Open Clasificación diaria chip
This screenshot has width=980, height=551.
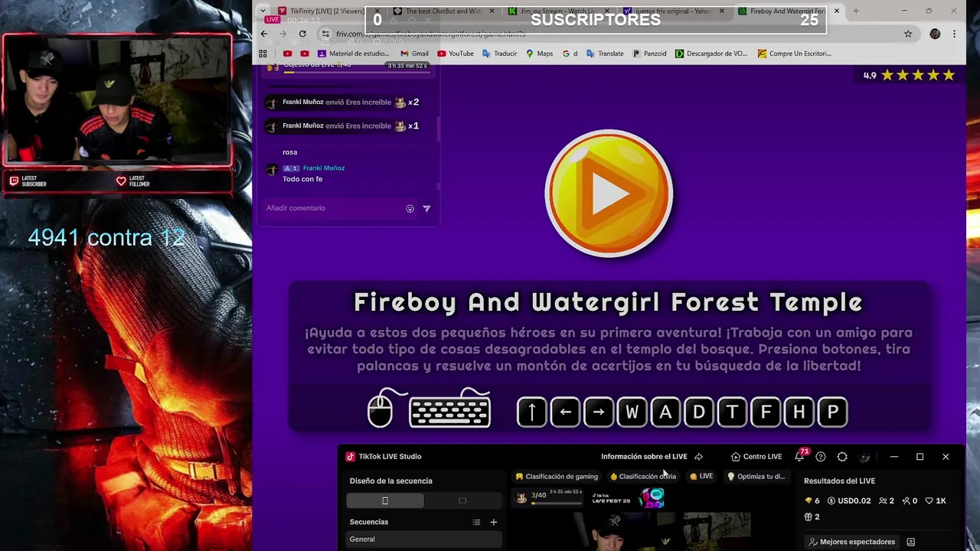(x=643, y=476)
